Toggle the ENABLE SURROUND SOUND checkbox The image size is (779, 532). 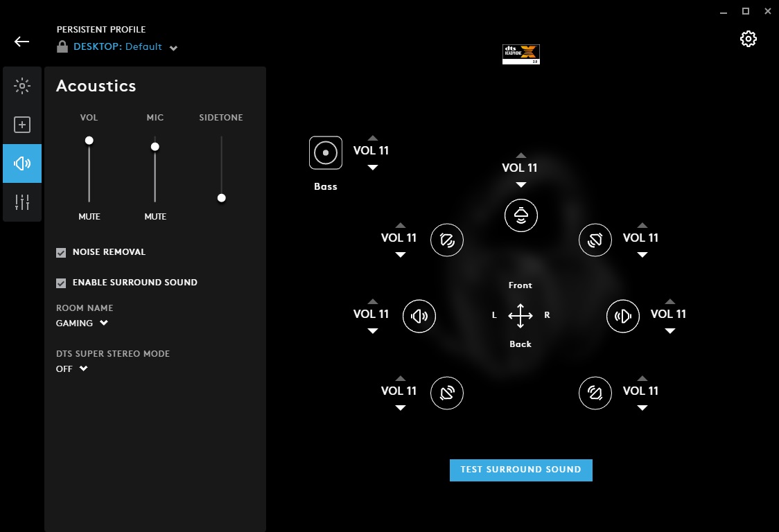click(x=60, y=283)
